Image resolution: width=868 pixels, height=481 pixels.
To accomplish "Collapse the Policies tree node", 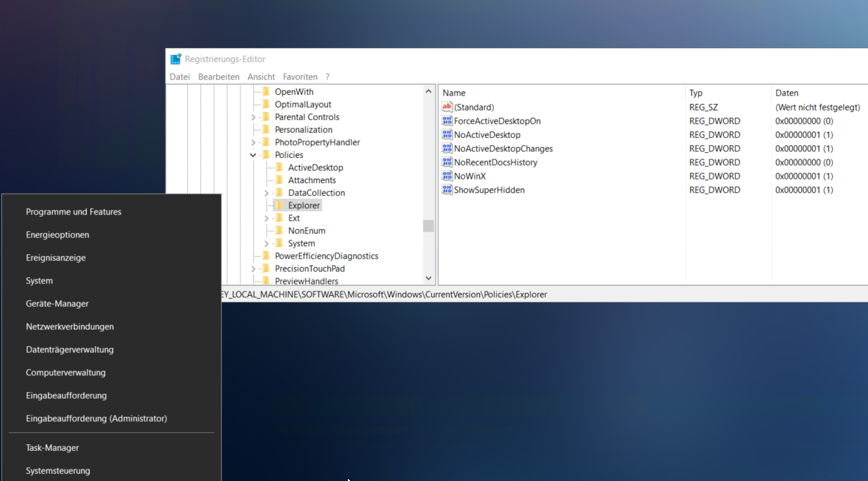I will [x=253, y=155].
